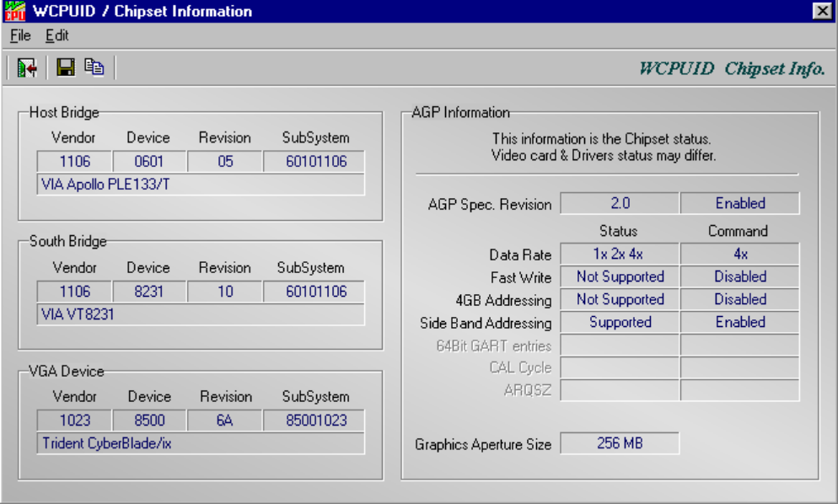The image size is (838, 504).
Task: Click Data Rate status 1x 2x 4x
Action: point(620,254)
